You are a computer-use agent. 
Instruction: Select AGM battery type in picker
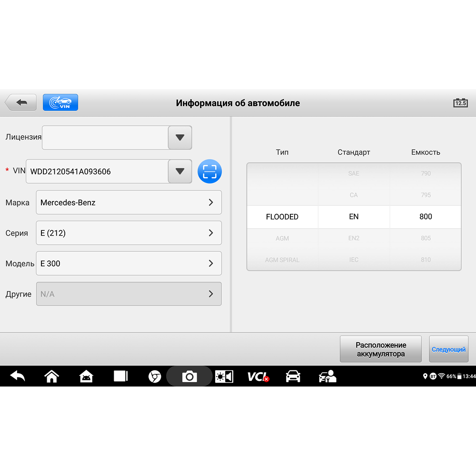(282, 238)
